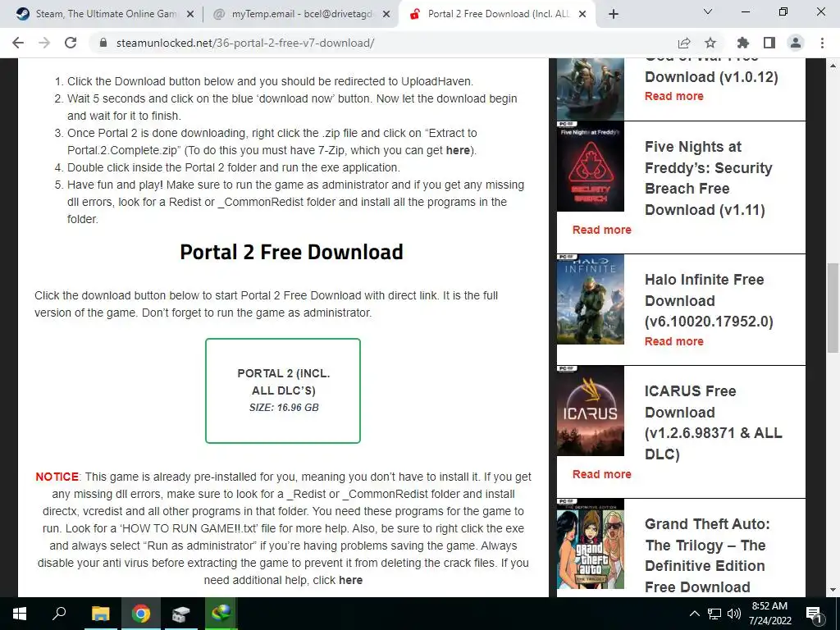The image size is (840, 630).
Task: Click the page vertical scrollbar thumb
Action: click(833, 308)
